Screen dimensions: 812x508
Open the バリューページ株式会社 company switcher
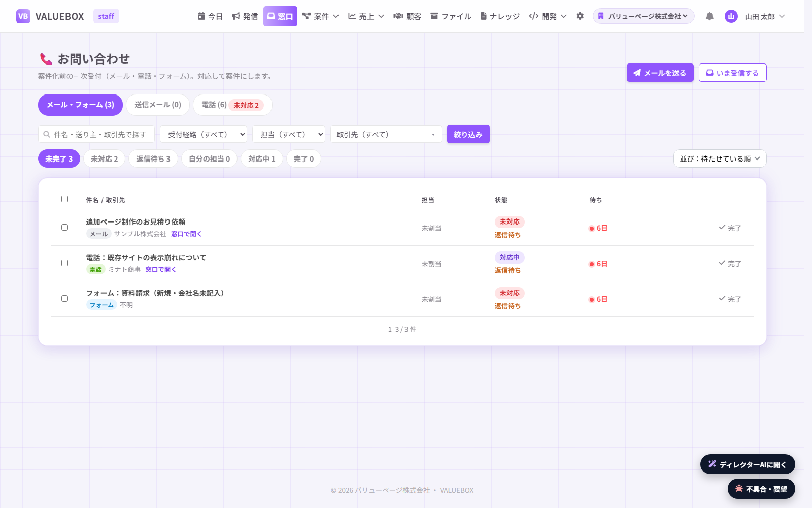pos(644,16)
